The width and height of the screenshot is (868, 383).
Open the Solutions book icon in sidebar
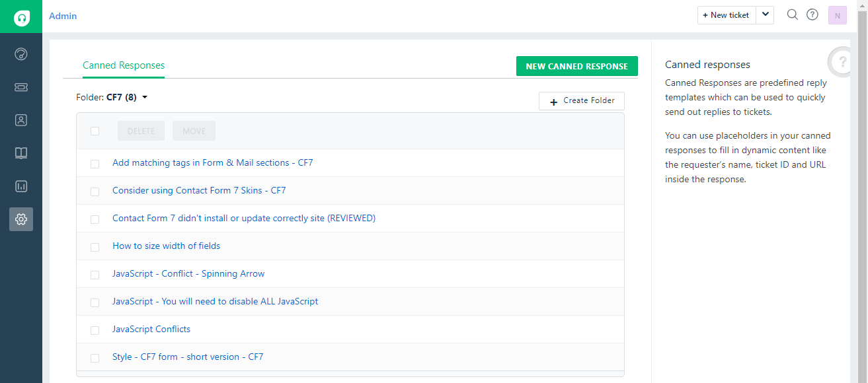pyautogui.click(x=21, y=153)
